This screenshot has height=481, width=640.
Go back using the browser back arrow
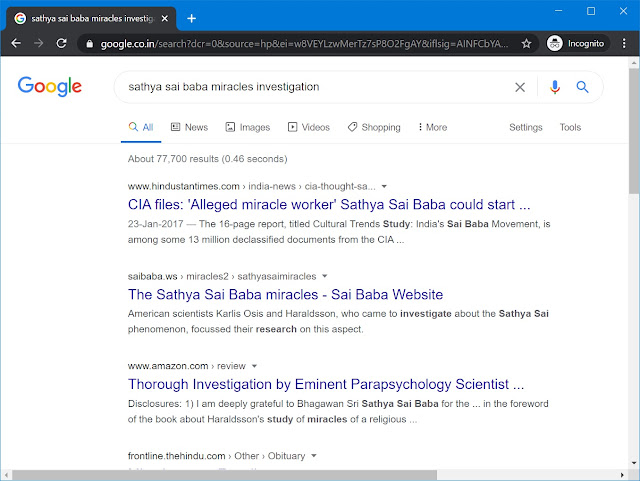click(x=16, y=43)
